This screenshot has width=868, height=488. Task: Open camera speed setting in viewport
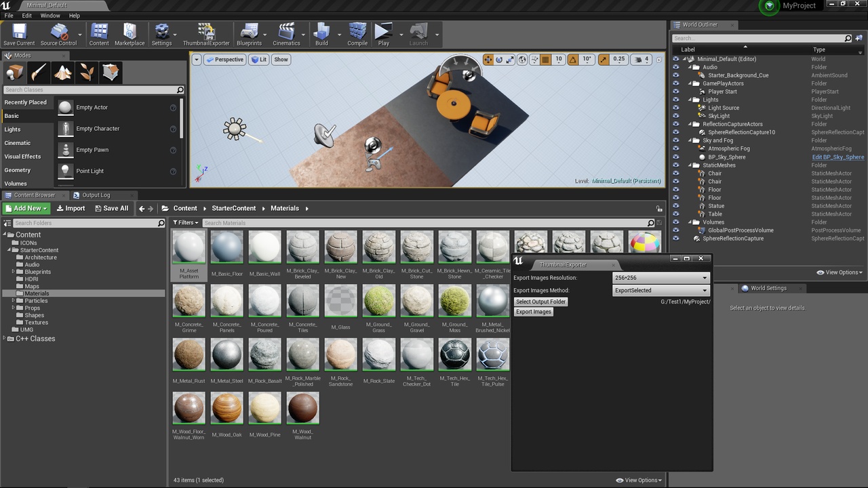click(641, 60)
